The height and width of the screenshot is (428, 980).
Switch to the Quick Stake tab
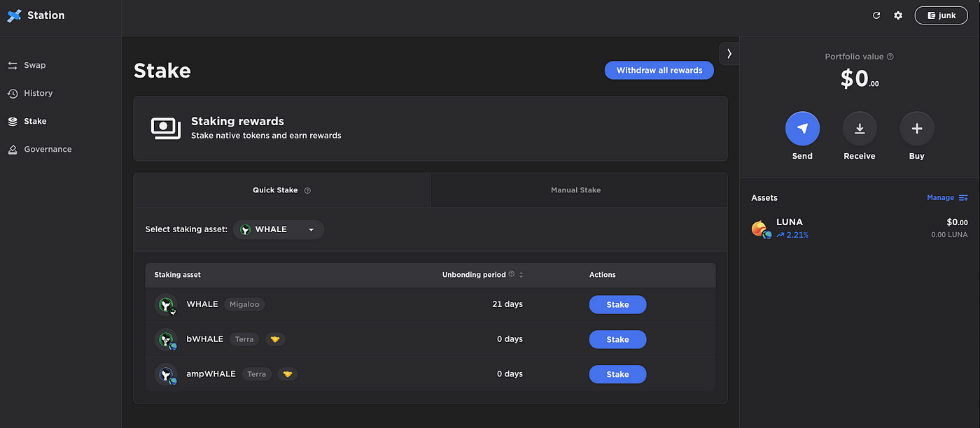(281, 190)
